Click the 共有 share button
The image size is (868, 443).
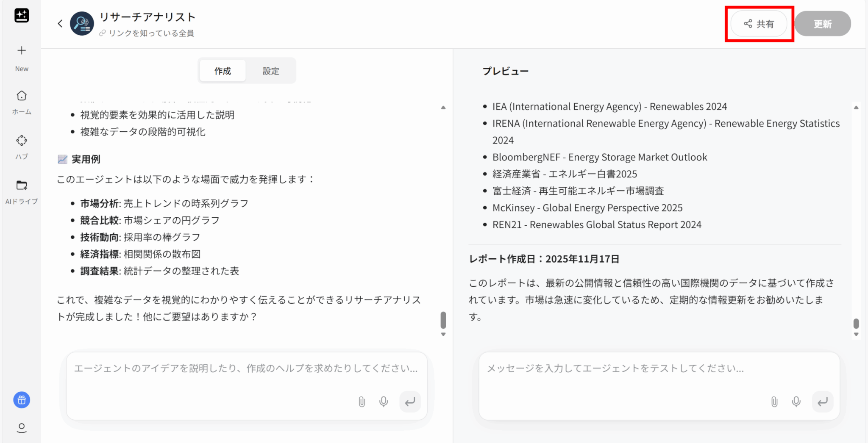(759, 24)
